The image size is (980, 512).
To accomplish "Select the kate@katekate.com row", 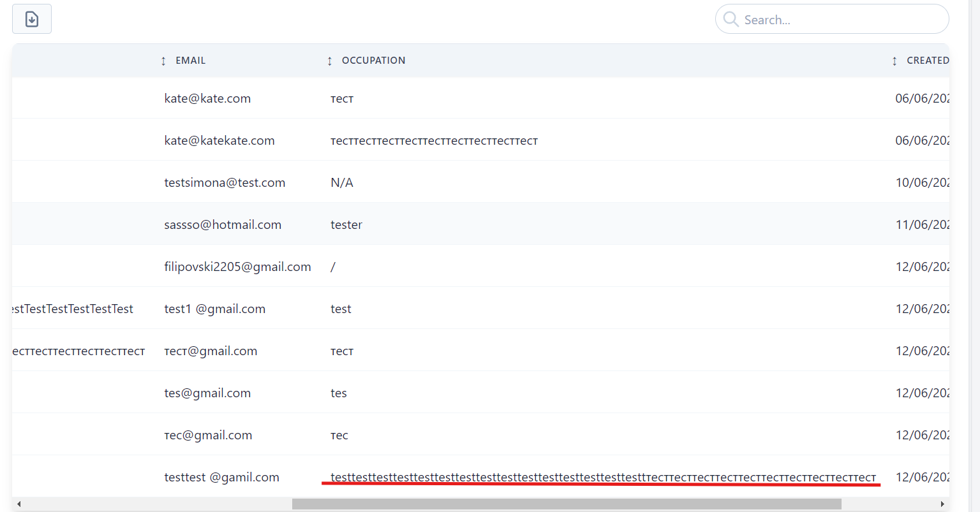I will (219, 141).
